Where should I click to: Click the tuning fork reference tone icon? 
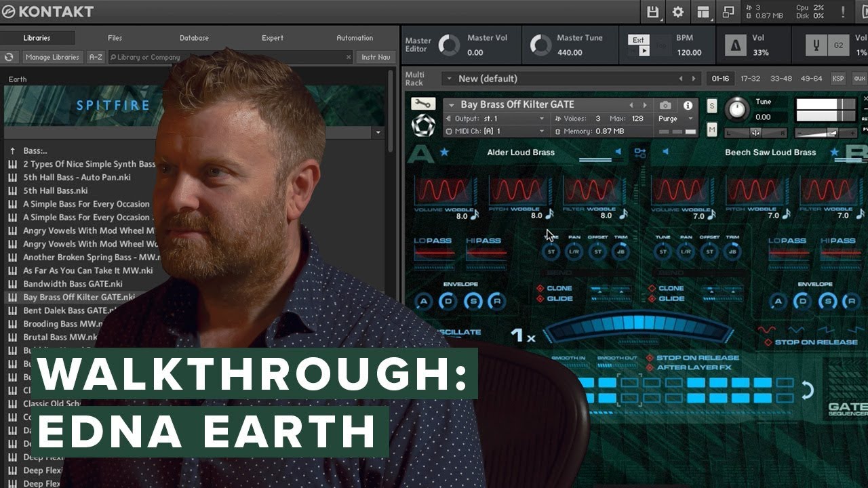[816, 45]
